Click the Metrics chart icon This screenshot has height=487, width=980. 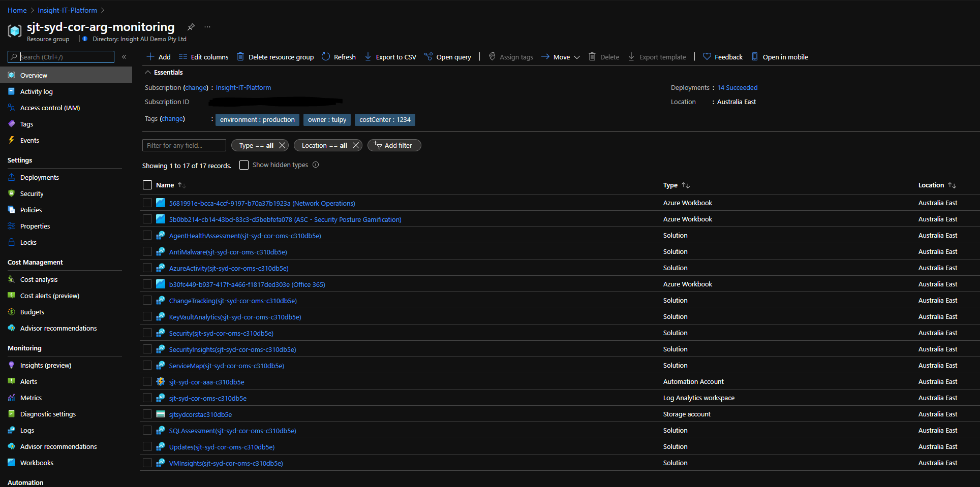click(11, 398)
